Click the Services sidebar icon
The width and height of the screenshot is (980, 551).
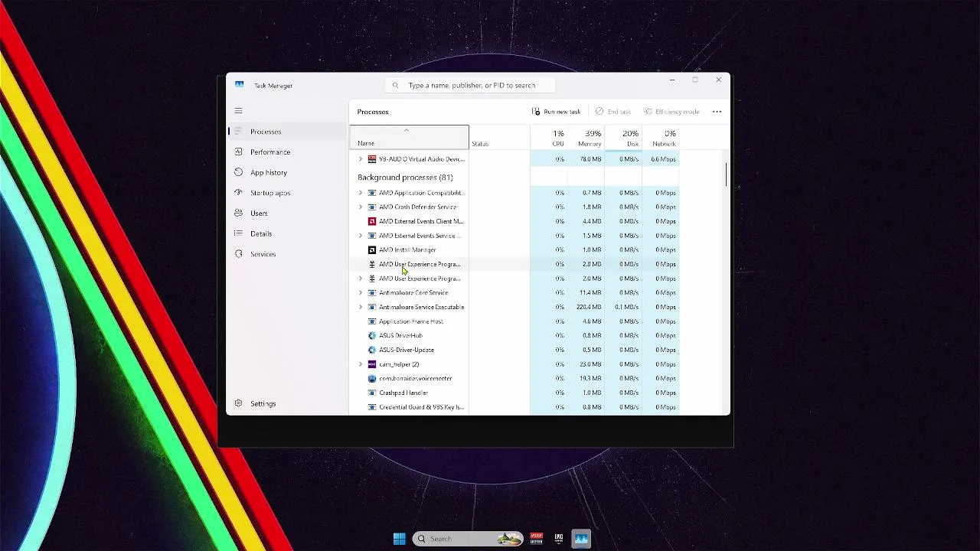click(x=238, y=254)
